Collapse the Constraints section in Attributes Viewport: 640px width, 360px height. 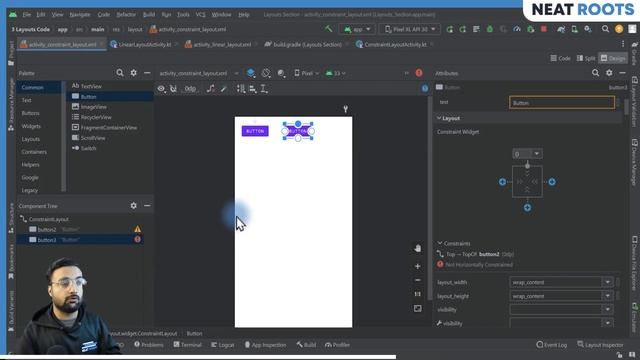click(440, 243)
